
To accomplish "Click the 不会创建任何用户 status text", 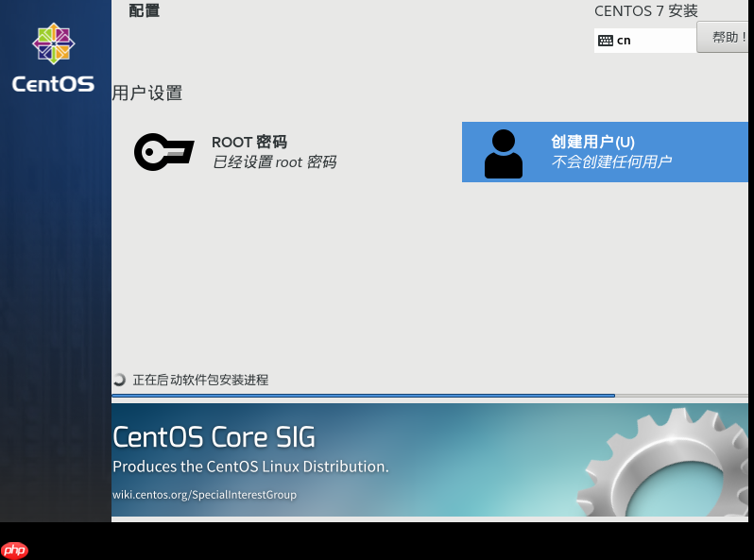I will click(x=611, y=162).
